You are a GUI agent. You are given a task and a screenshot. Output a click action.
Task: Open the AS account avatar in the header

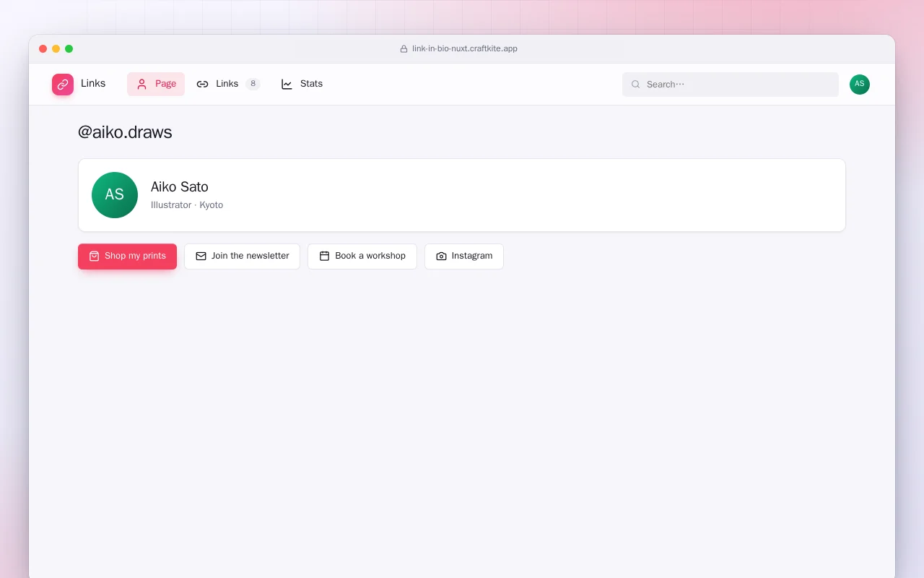coord(860,85)
